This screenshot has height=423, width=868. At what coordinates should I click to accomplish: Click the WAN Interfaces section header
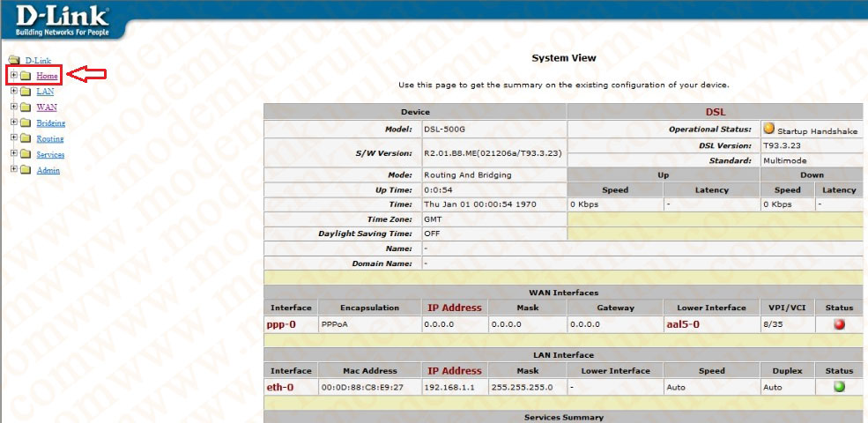(x=563, y=293)
